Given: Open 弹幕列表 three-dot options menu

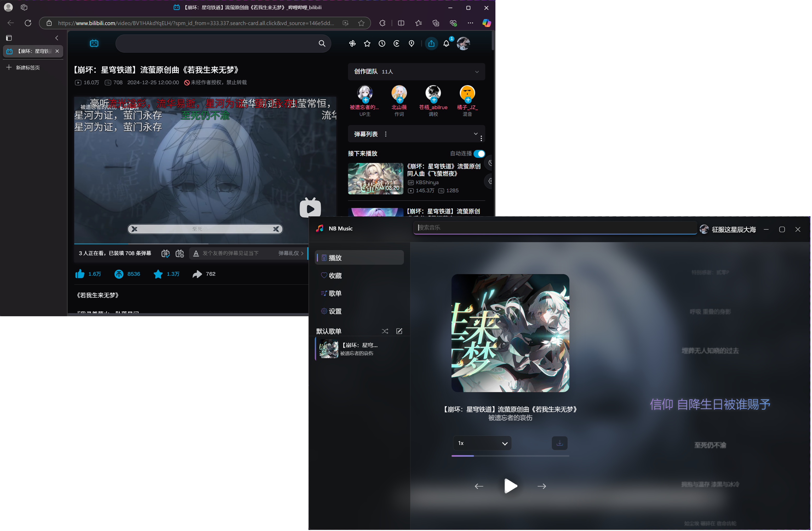Looking at the screenshot, I should 386,134.
